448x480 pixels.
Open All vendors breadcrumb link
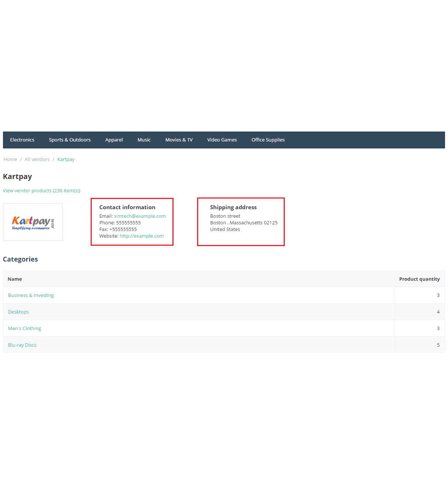point(37,160)
